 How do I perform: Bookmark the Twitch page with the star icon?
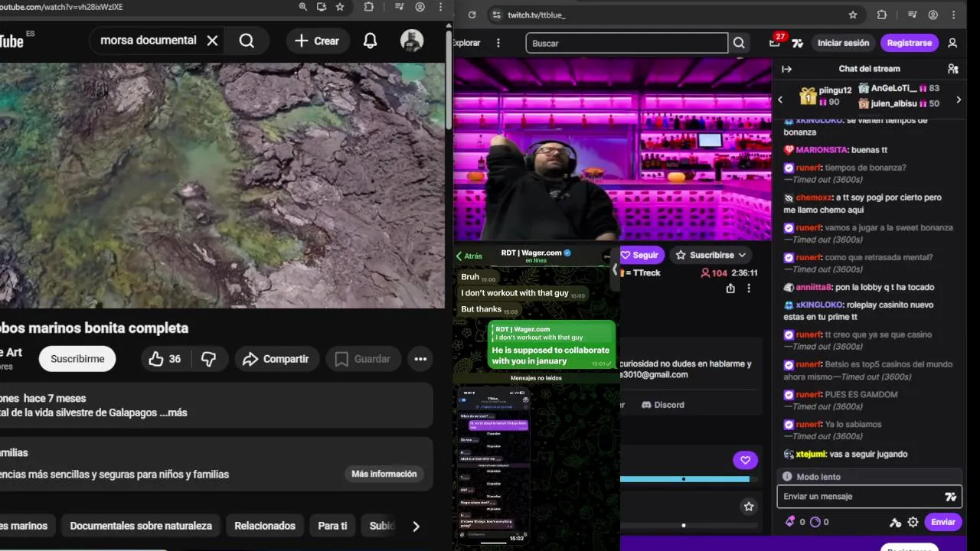tap(853, 15)
